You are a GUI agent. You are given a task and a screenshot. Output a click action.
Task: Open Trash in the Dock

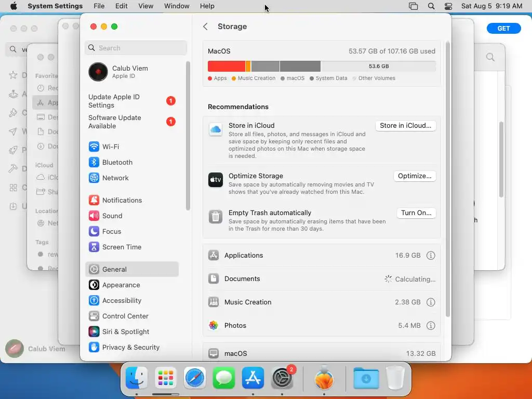395,378
